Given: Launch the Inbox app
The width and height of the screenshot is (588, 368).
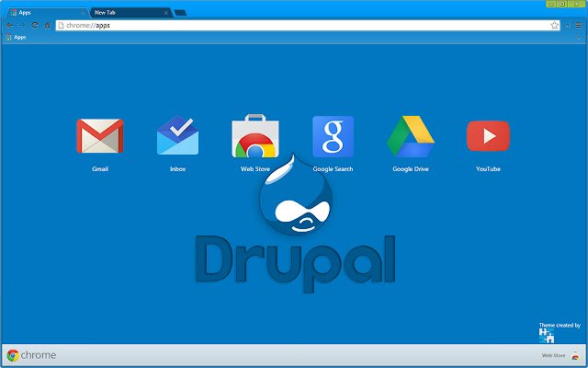Looking at the screenshot, I should tap(177, 135).
